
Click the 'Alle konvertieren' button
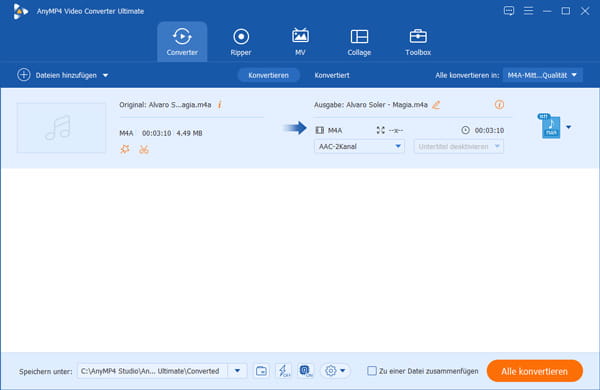[535, 371]
